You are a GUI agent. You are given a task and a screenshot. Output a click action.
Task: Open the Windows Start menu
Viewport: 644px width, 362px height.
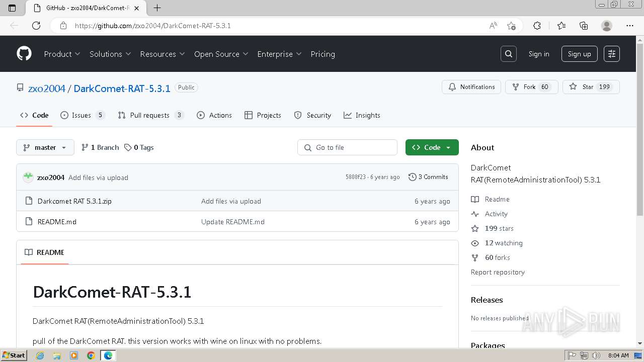[x=14, y=355]
